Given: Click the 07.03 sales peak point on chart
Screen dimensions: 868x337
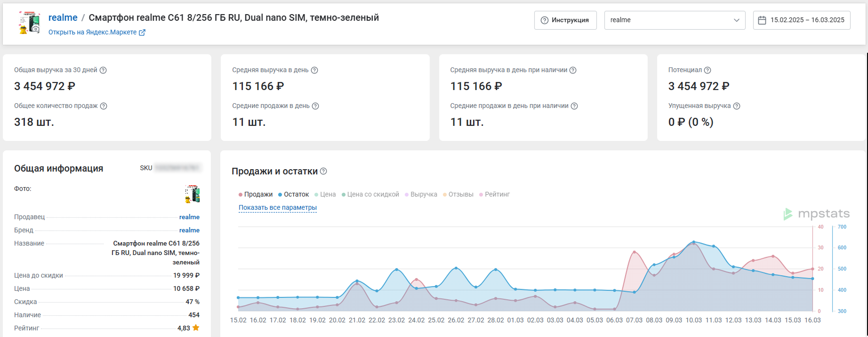Looking at the screenshot, I should [x=634, y=252].
